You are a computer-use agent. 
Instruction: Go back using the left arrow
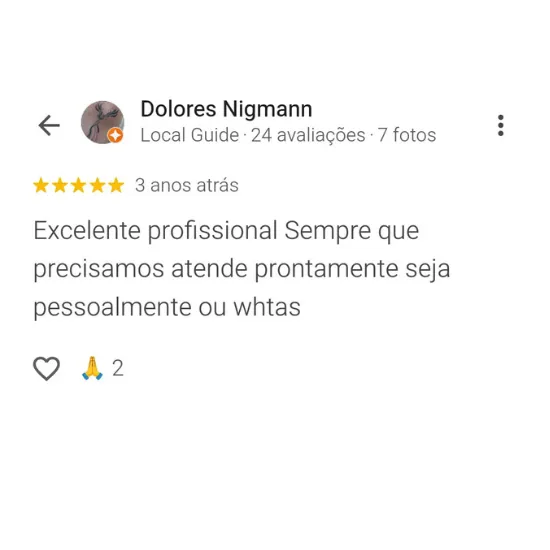click(49, 125)
